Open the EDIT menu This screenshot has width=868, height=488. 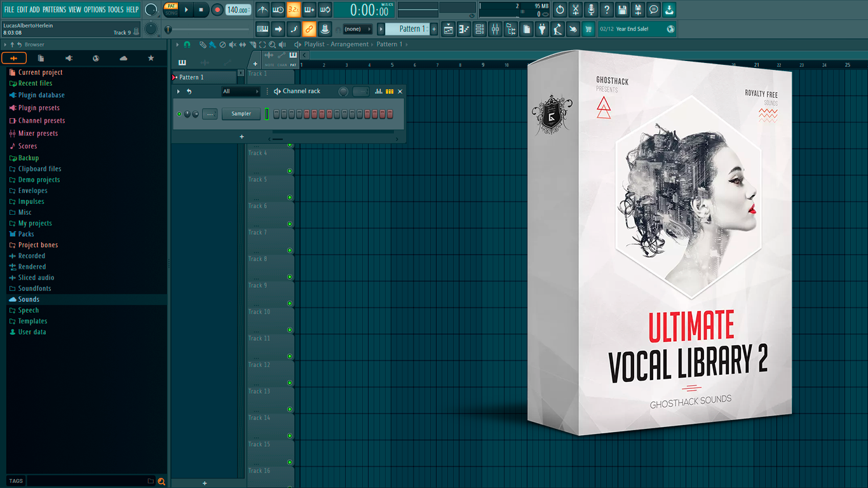pos(22,10)
